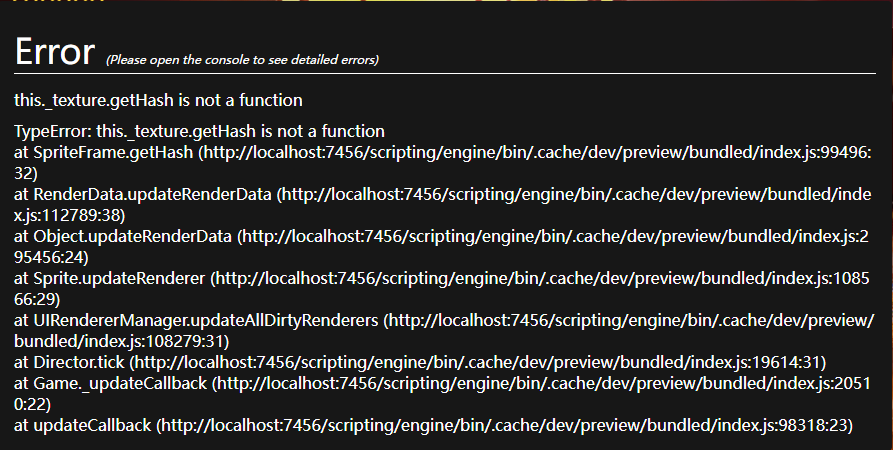Click the 'Please open the console' note
This screenshot has width=893, height=450.
pyautogui.click(x=242, y=60)
